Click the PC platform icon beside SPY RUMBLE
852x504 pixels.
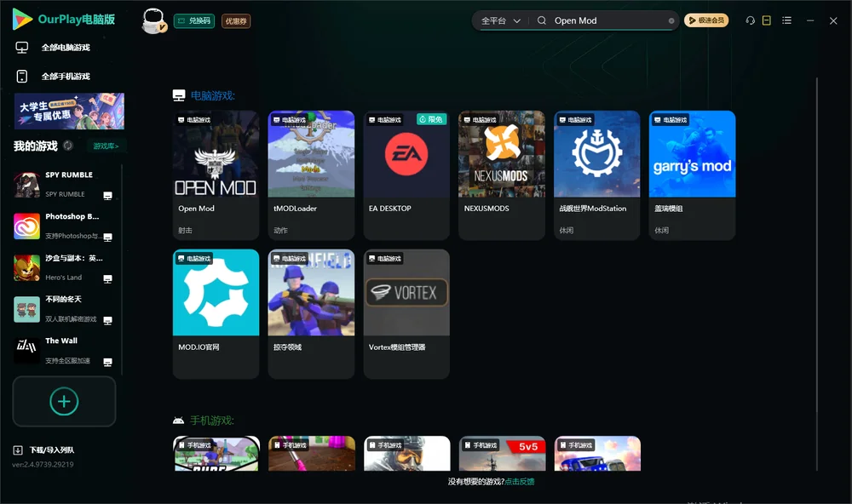107,196
